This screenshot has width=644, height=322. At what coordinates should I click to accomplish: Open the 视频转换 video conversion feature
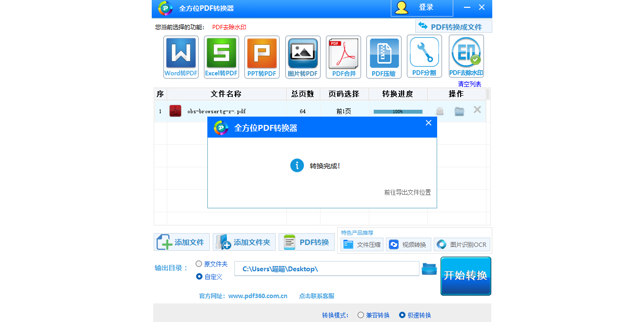(x=408, y=244)
